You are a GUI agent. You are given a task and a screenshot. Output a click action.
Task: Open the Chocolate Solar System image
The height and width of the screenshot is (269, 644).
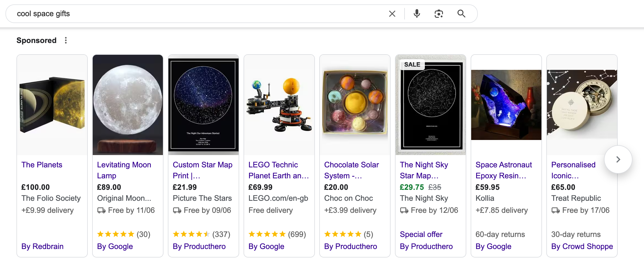tap(355, 105)
